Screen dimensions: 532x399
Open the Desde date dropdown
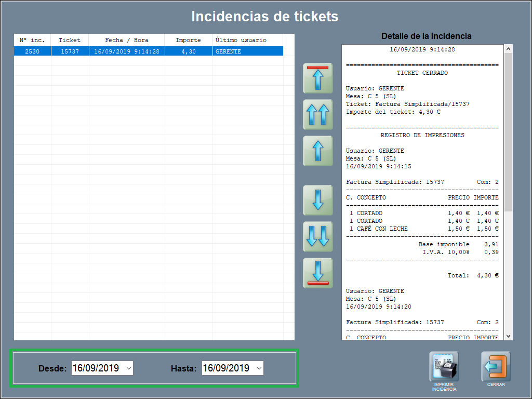[x=129, y=368]
